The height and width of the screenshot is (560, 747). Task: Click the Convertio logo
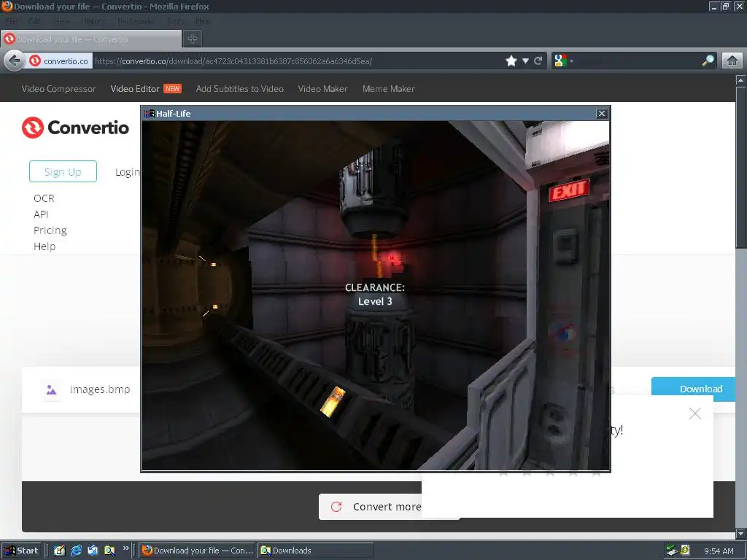point(75,128)
